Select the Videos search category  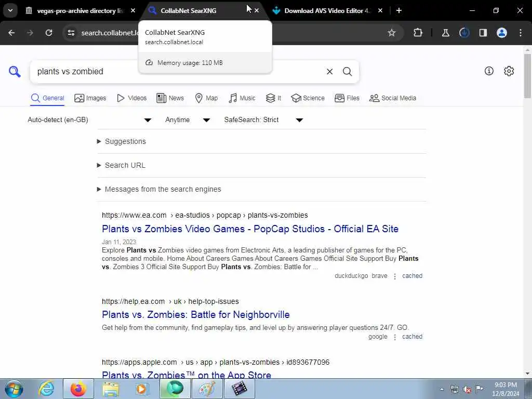tap(131, 98)
